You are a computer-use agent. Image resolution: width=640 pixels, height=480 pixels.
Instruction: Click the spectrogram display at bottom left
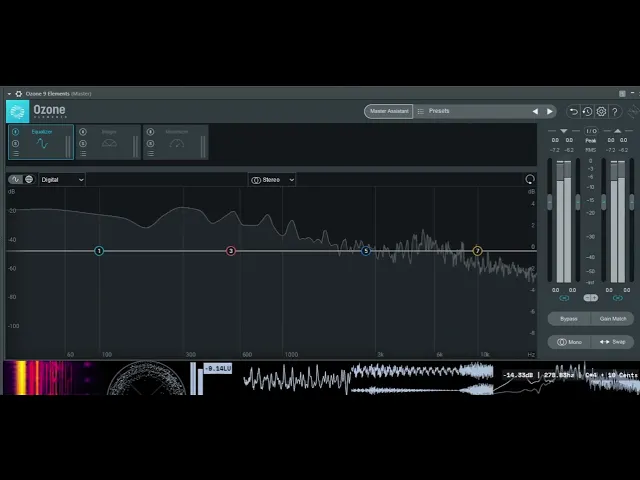pyautogui.click(x=52, y=378)
